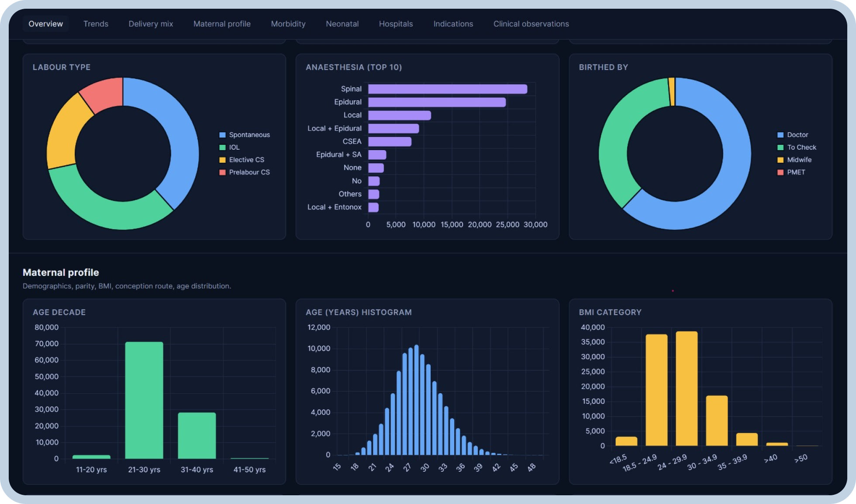Click the ANAESTHESIA (TOP 10) title
The width and height of the screenshot is (856, 504).
354,67
